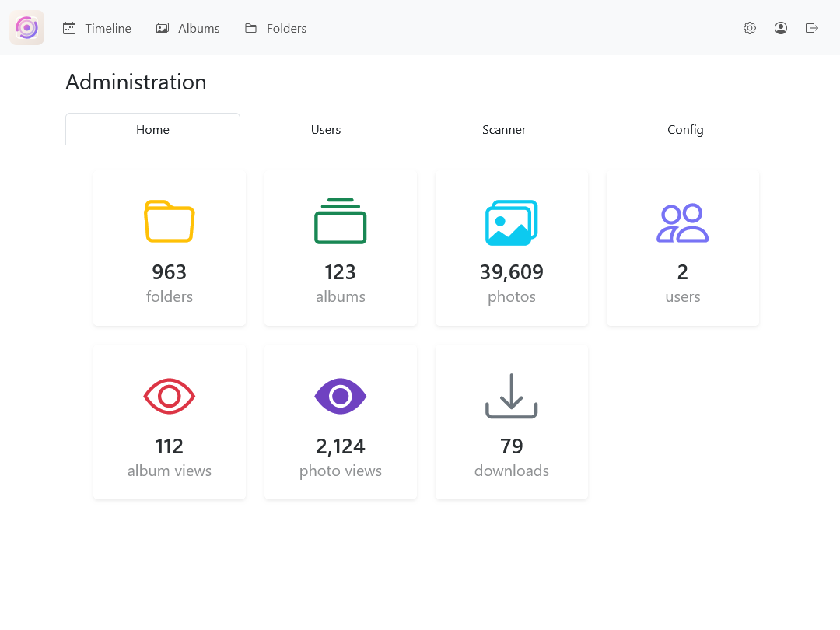Open settings via the gear icon
The image size is (840, 630).
tap(750, 28)
